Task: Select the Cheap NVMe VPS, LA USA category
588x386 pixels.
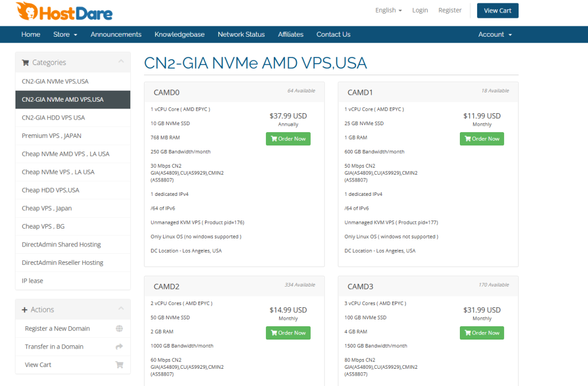Action: pos(73,172)
